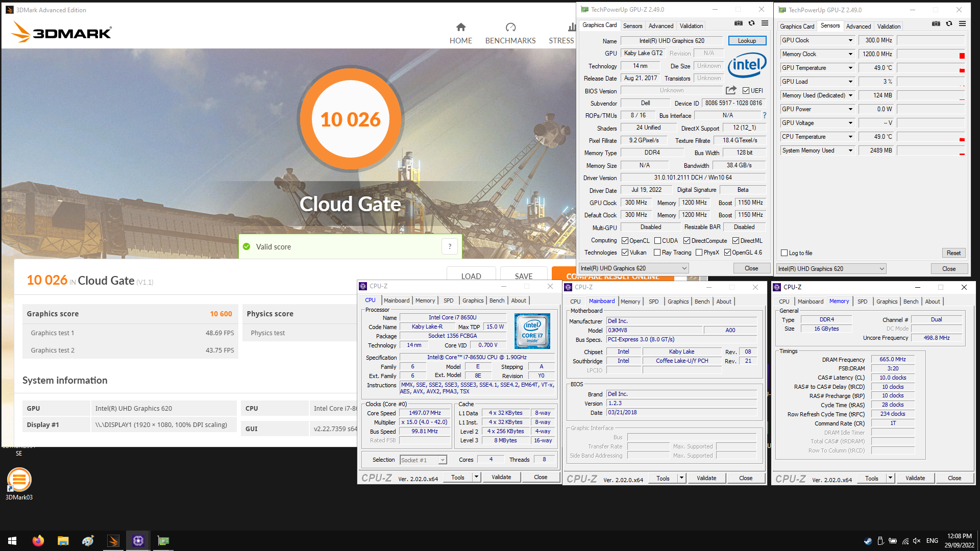Open the Windows Start menu
The width and height of the screenshot is (980, 551).
(12, 541)
